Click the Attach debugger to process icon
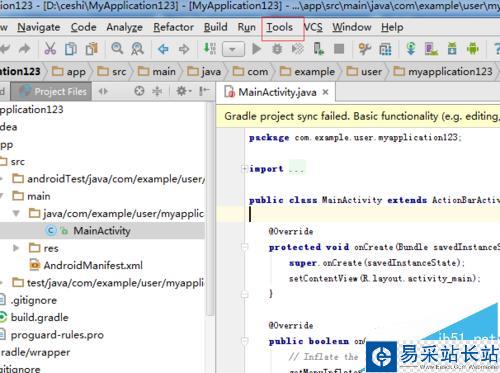 318,49
